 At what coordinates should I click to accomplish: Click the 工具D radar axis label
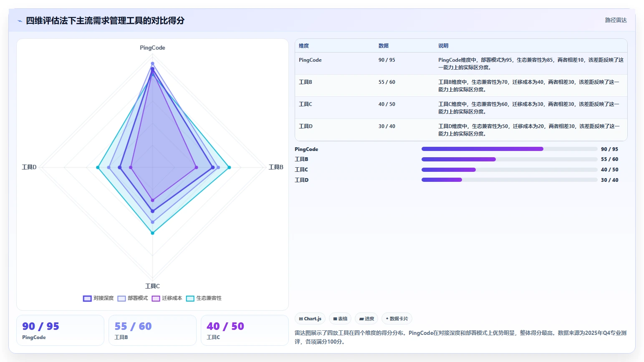pyautogui.click(x=29, y=167)
